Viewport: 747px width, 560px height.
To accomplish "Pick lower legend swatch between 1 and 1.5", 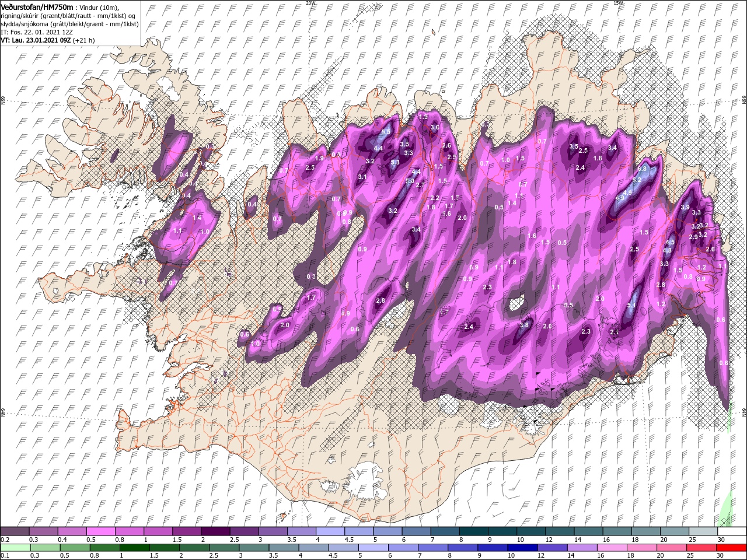I will click(134, 547).
